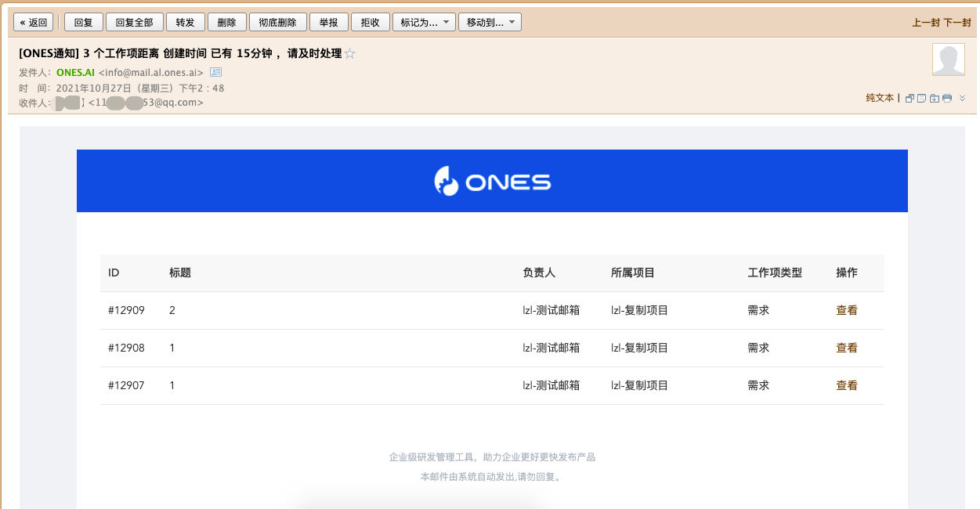Screen dimensions: 980x509
Task: Click ID cell #12909
Action: pos(126,310)
